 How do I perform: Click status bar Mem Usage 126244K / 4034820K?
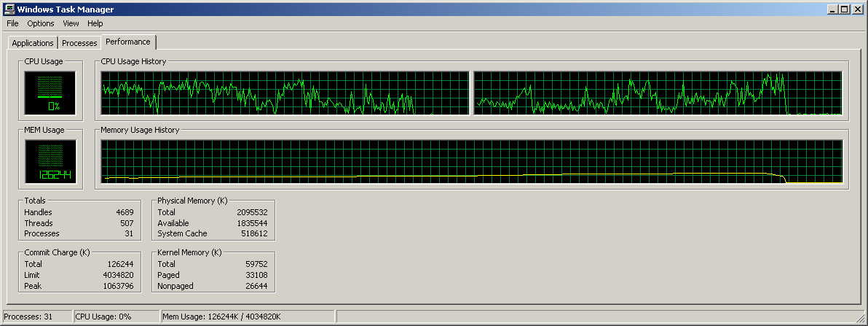[x=248, y=317]
